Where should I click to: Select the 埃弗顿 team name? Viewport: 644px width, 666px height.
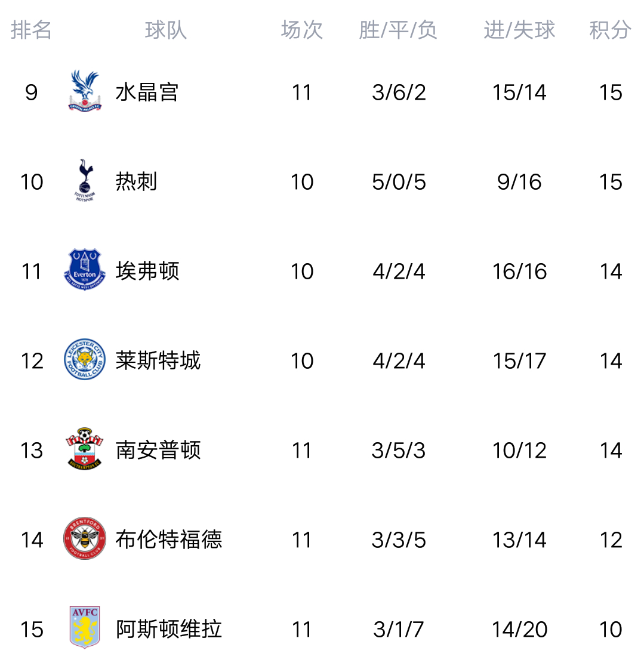coord(147,272)
